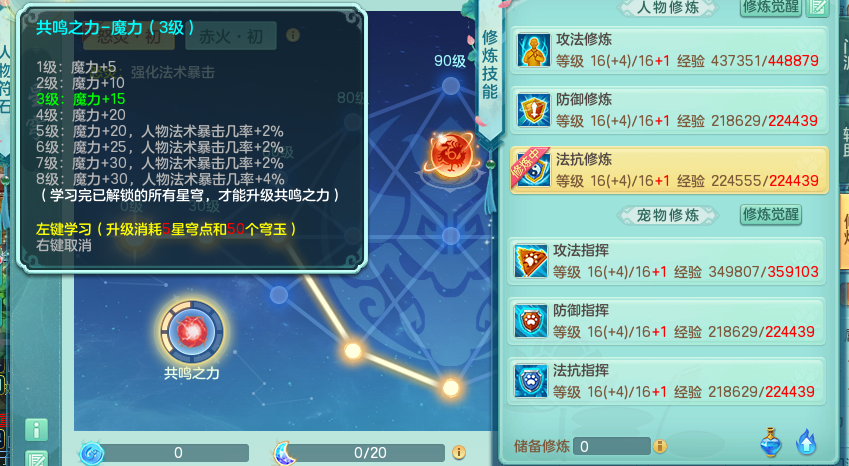Select the 法抗修炼 skill icon

(x=533, y=170)
